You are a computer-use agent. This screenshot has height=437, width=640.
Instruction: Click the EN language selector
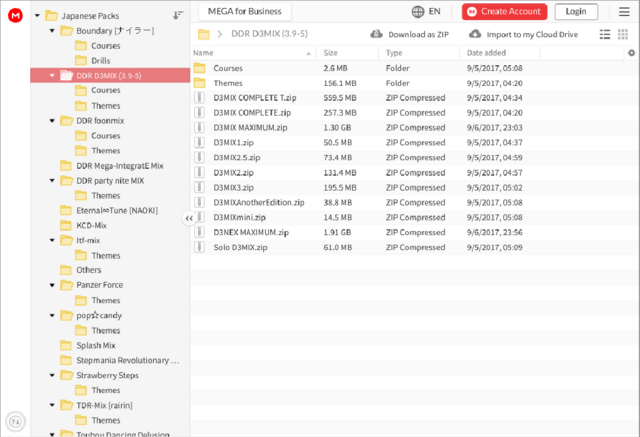[434, 11]
